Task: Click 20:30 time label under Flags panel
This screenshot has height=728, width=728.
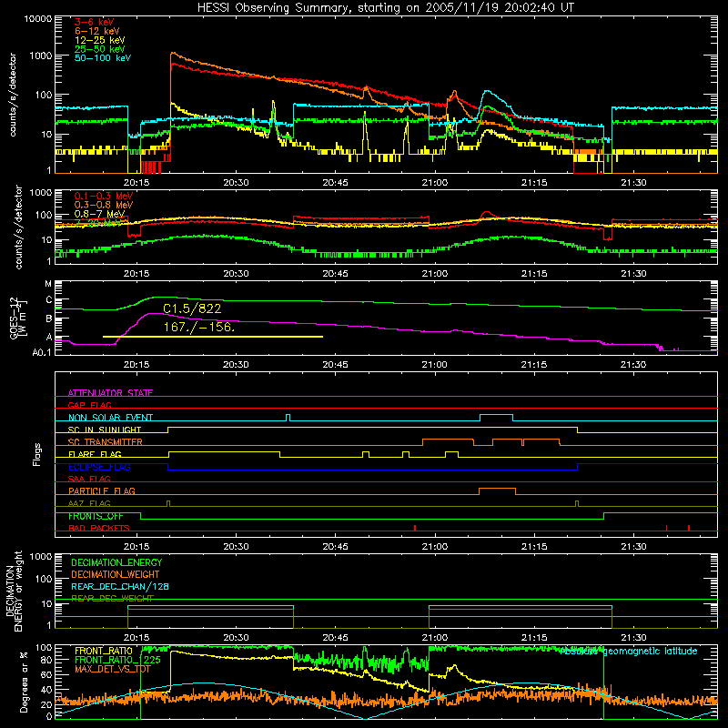Action: (x=236, y=547)
